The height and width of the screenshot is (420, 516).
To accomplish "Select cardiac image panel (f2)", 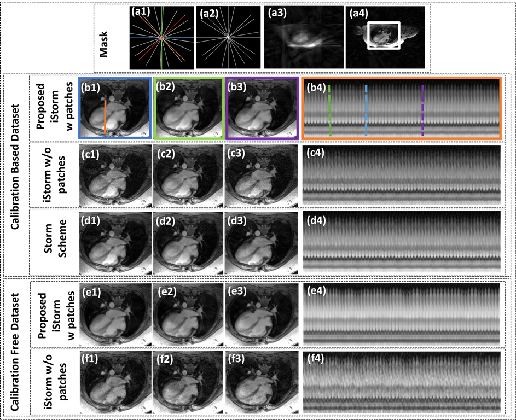I will click(x=189, y=383).
